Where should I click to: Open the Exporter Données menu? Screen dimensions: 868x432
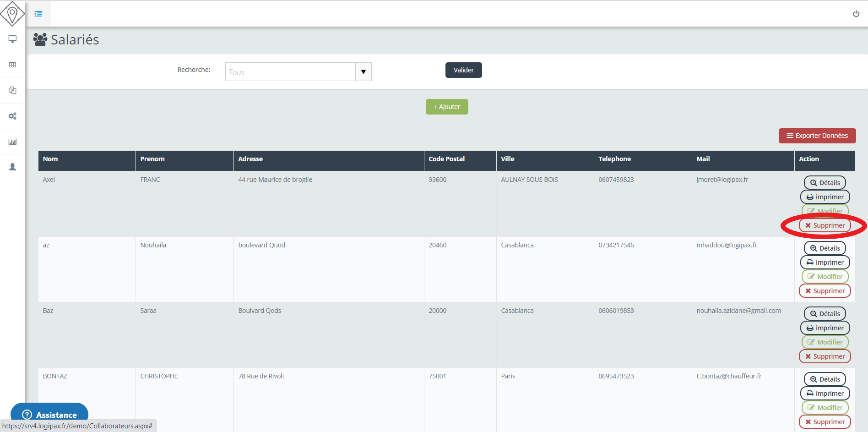coord(817,136)
